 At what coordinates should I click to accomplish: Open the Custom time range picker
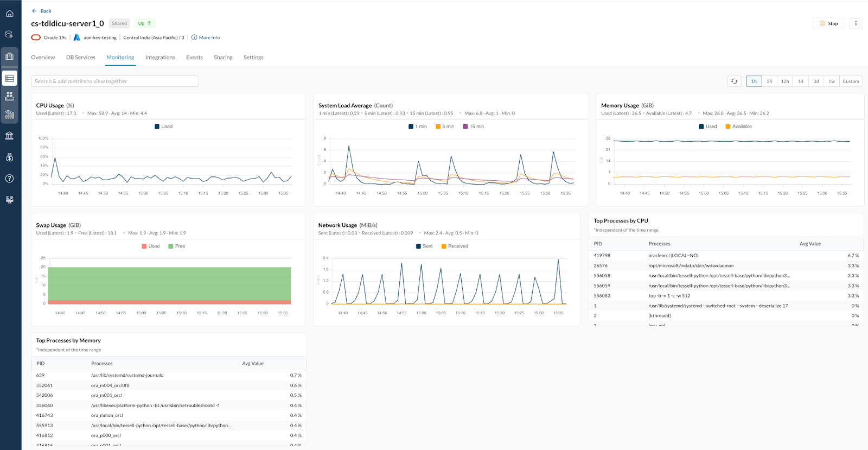tap(851, 81)
